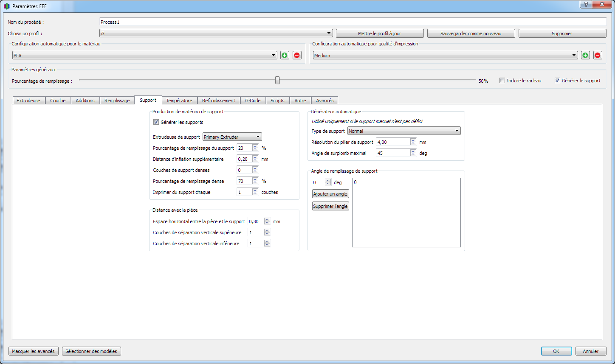Open the Medium print quality dropdown

point(445,55)
